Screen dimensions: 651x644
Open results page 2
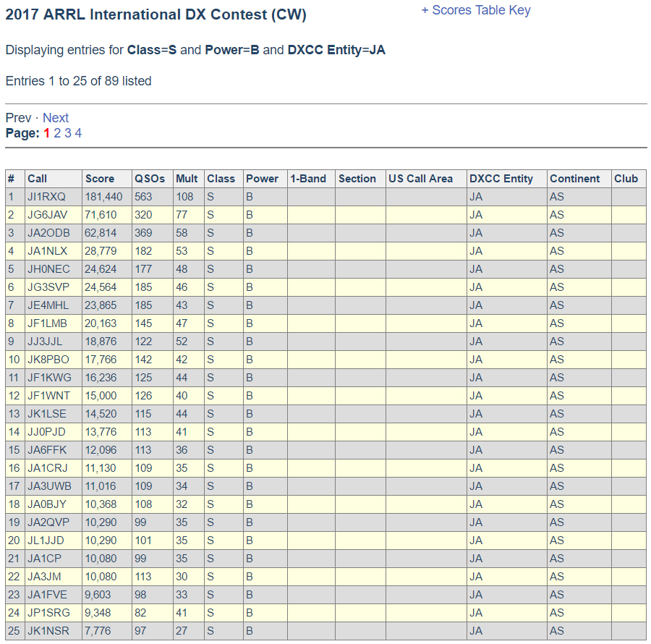[x=57, y=133]
